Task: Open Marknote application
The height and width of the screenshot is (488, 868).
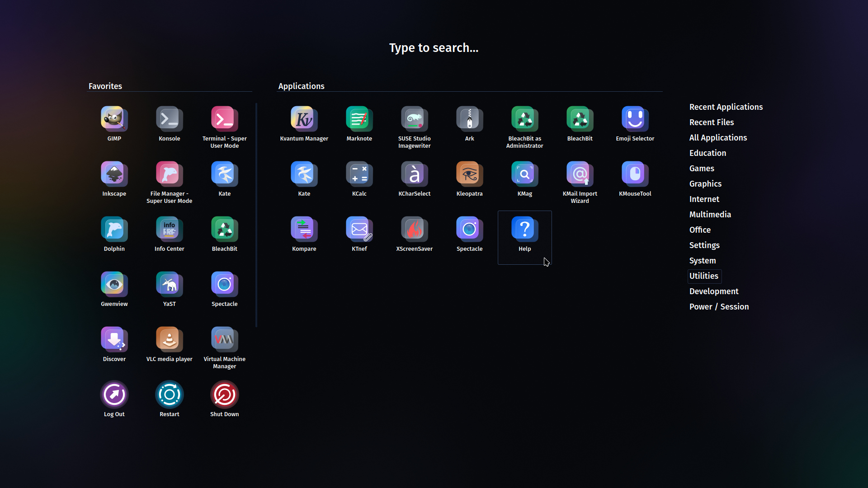Action: [x=359, y=124]
